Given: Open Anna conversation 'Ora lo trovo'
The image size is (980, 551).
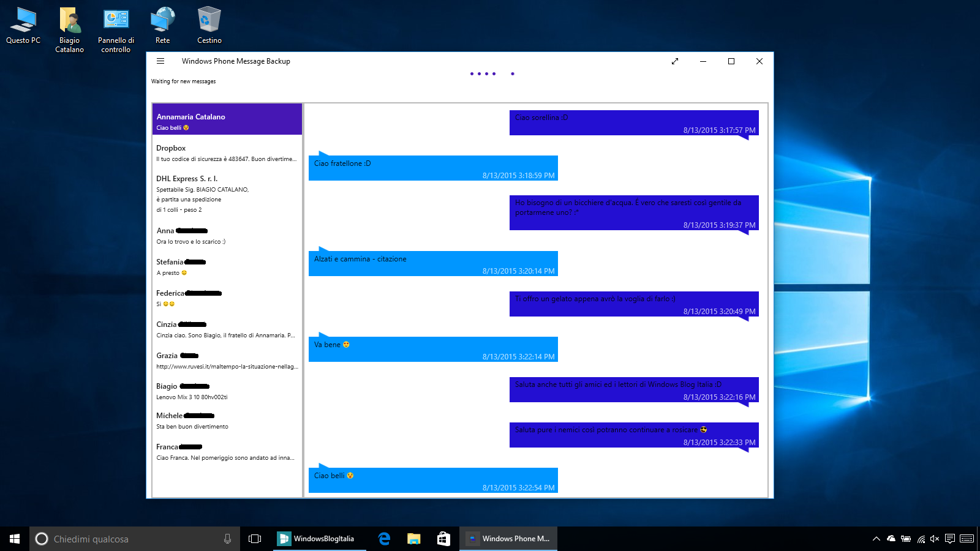Looking at the screenshot, I should [x=227, y=236].
